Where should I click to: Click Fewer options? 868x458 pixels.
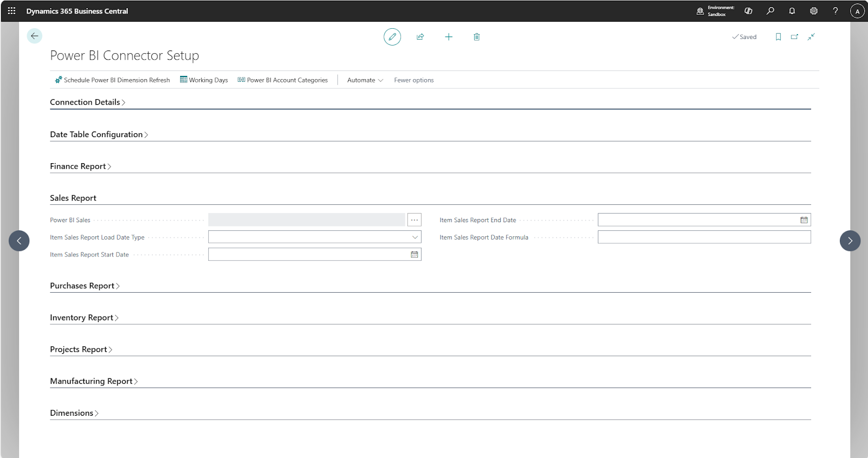414,80
